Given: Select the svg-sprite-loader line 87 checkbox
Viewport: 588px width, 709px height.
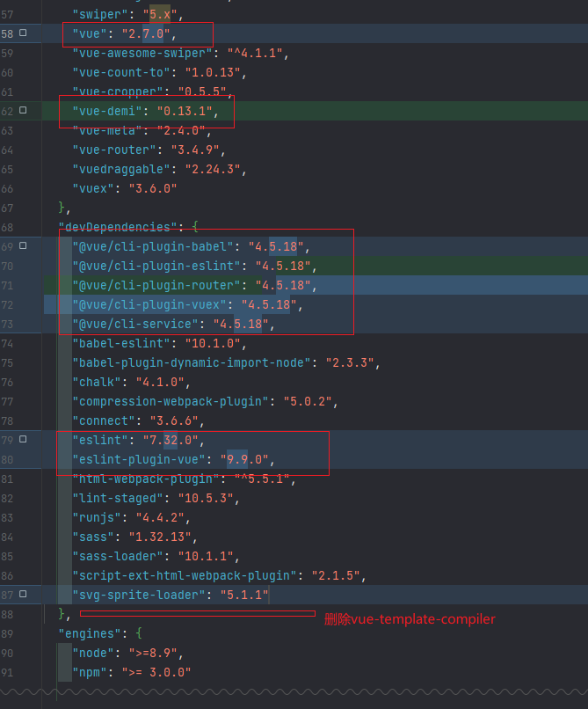Looking at the screenshot, I should coord(23,595).
